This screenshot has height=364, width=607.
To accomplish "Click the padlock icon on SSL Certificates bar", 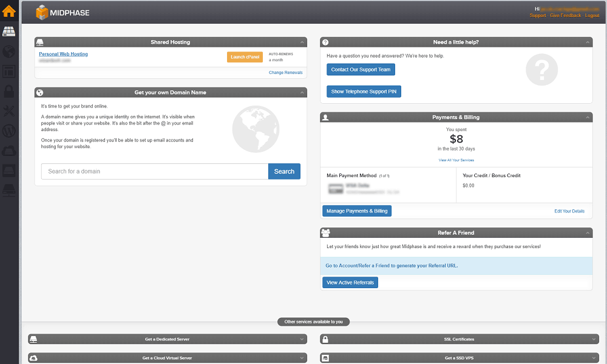I will (x=325, y=339).
